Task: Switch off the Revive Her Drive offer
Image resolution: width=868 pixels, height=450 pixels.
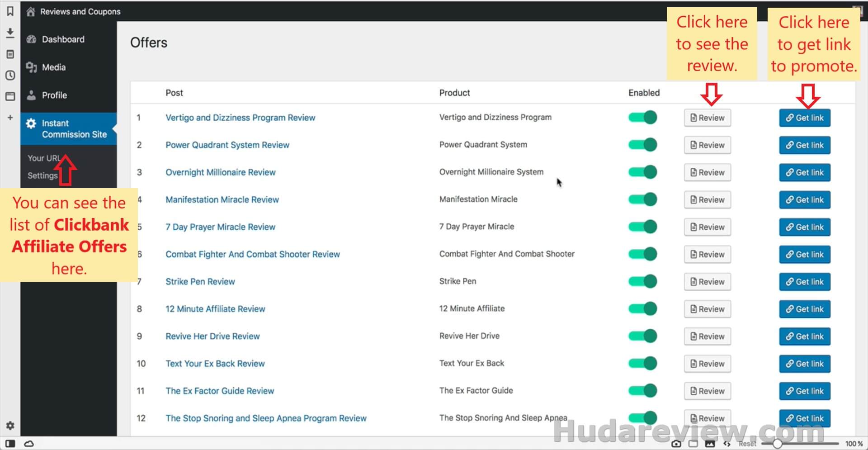Action: pyautogui.click(x=642, y=336)
